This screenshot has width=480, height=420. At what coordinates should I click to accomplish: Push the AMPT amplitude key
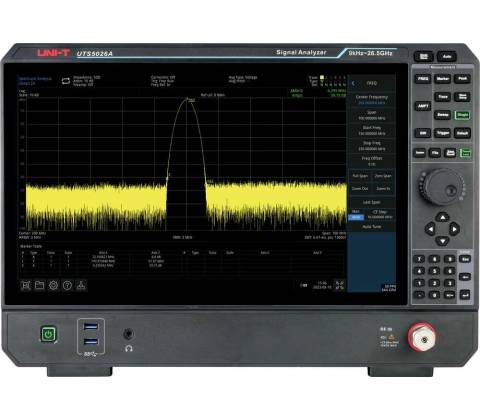423,106
